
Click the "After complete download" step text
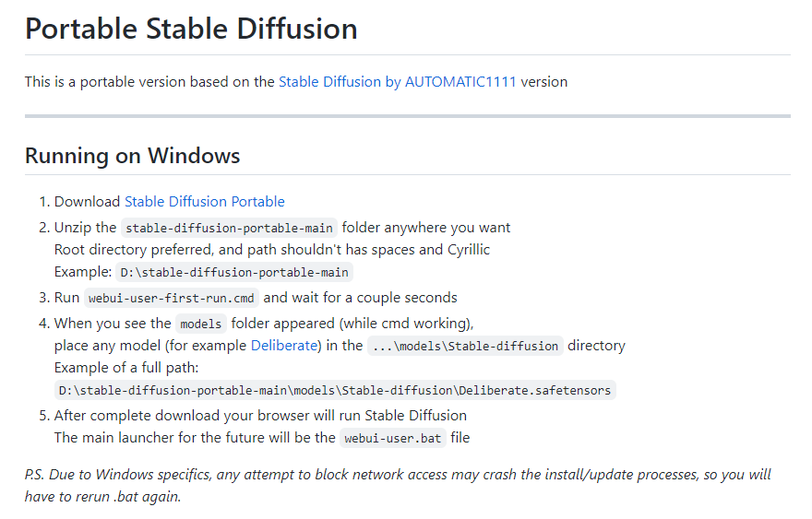(260, 416)
